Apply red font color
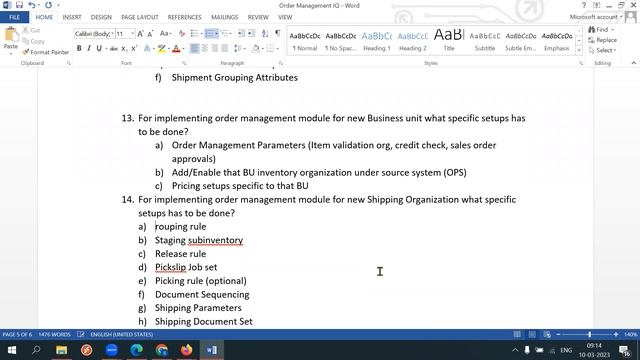Viewport: 640px width, 360px height. tap(176, 49)
